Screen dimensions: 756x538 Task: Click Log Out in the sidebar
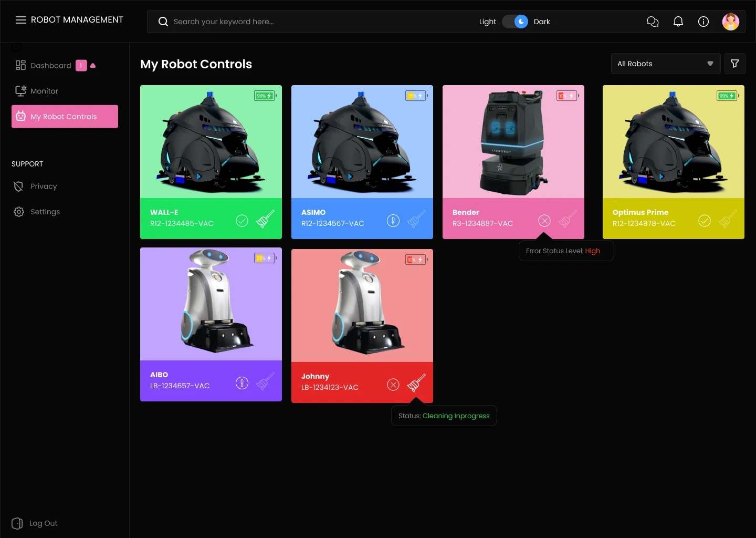coord(35,523)
